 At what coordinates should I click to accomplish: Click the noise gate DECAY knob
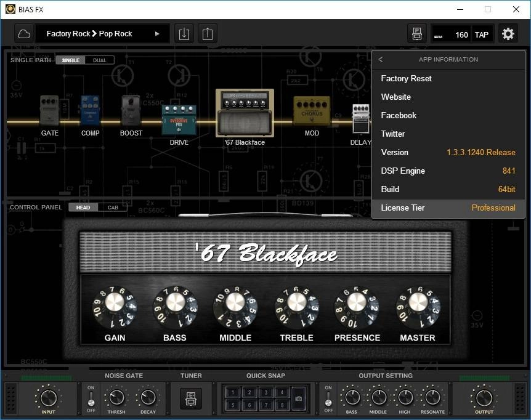[x=148, y=397]
